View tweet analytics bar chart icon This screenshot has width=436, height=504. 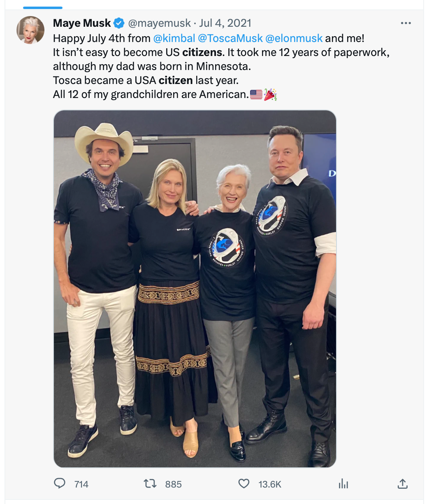(343, 484)
